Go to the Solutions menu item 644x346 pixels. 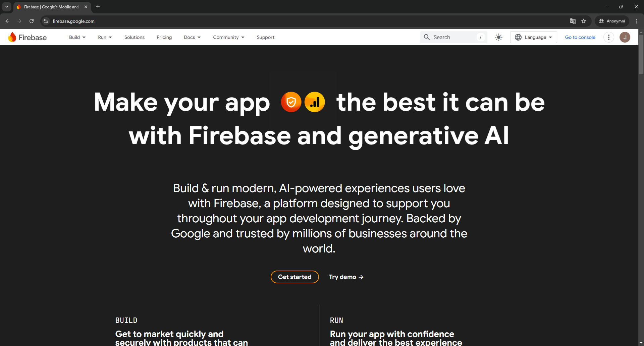[134, 37]
